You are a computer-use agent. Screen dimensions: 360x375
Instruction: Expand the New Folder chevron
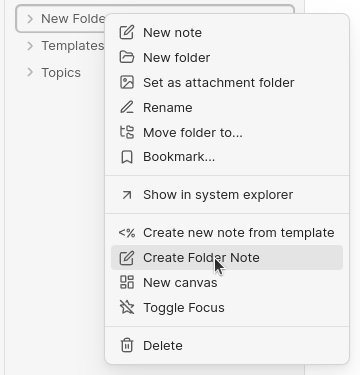tap(30, 19)
